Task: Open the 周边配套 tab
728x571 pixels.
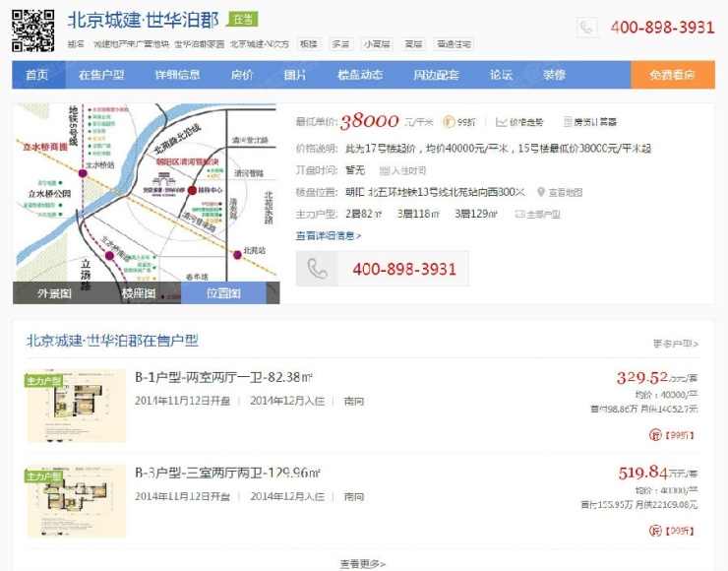Action: pyautogui.click(x=437, y=75)
